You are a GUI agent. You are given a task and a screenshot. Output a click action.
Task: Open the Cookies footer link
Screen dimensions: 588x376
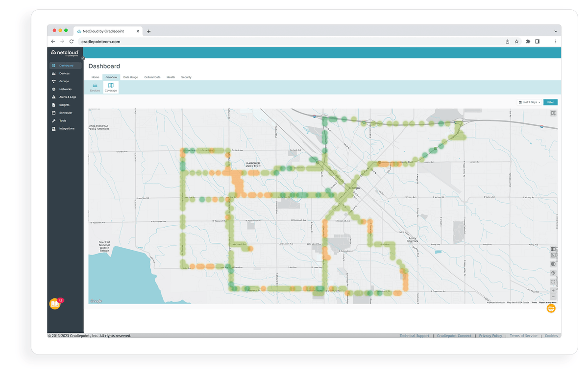pyautogui.click(x=551, y=336)
